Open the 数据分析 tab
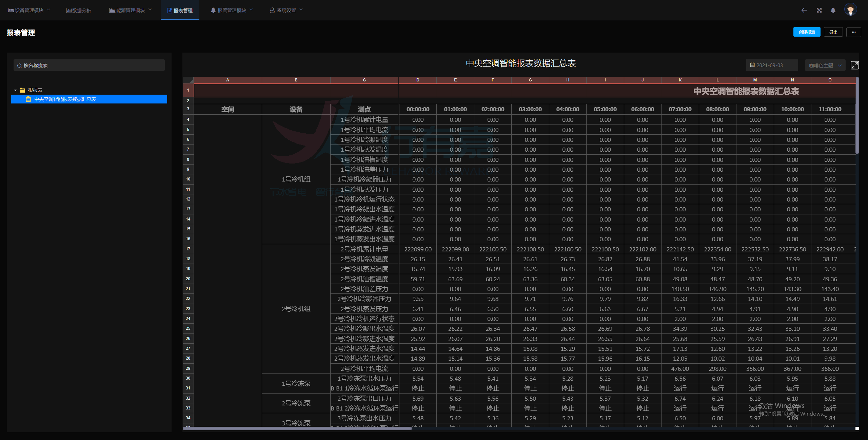868x440 pixels. point(79,11)
